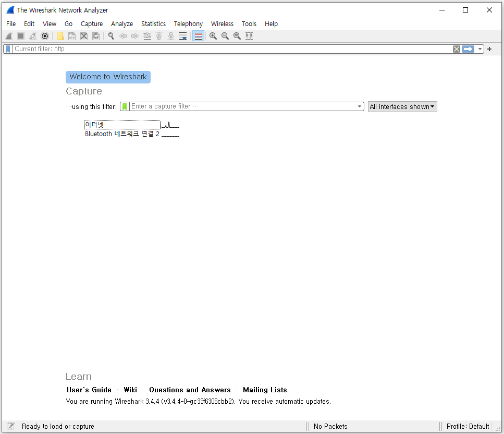Apply display filter arrow button
The image size is (504, 434).
point(468,49)
